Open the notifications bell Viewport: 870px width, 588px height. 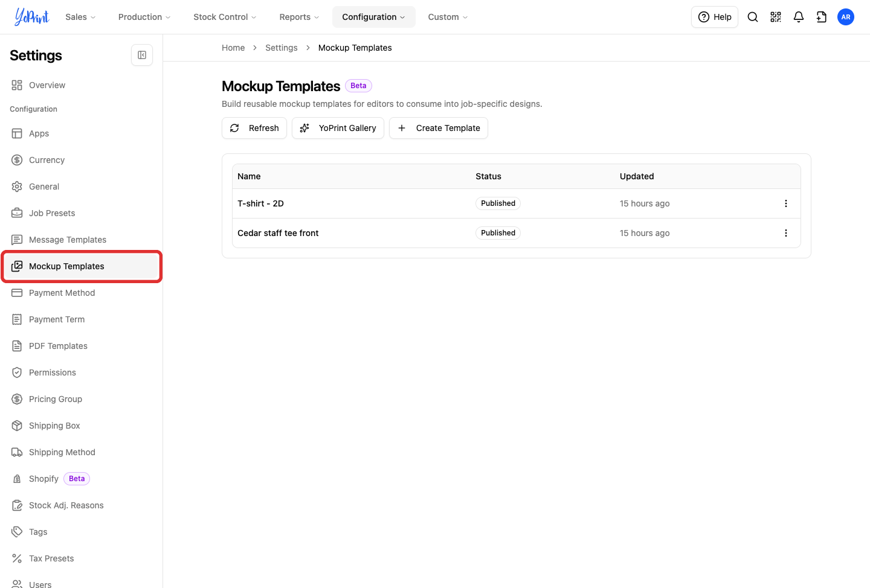coord(799,17)
